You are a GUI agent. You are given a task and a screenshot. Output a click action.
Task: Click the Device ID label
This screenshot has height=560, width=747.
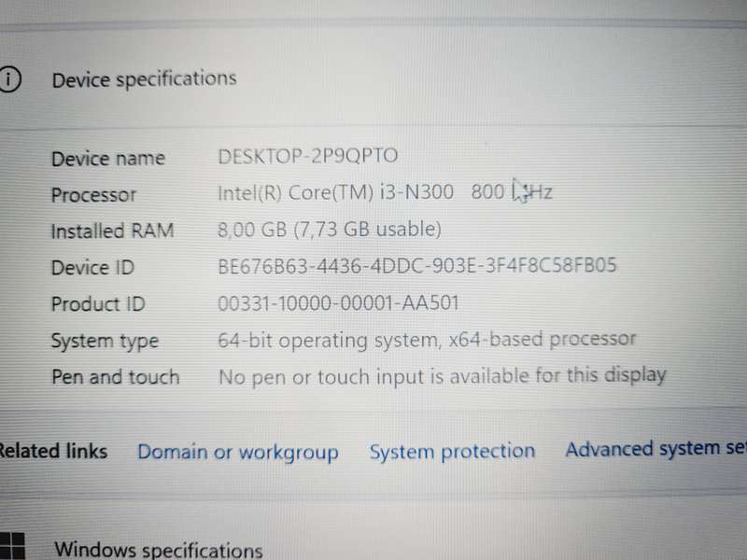pos(92,267)
